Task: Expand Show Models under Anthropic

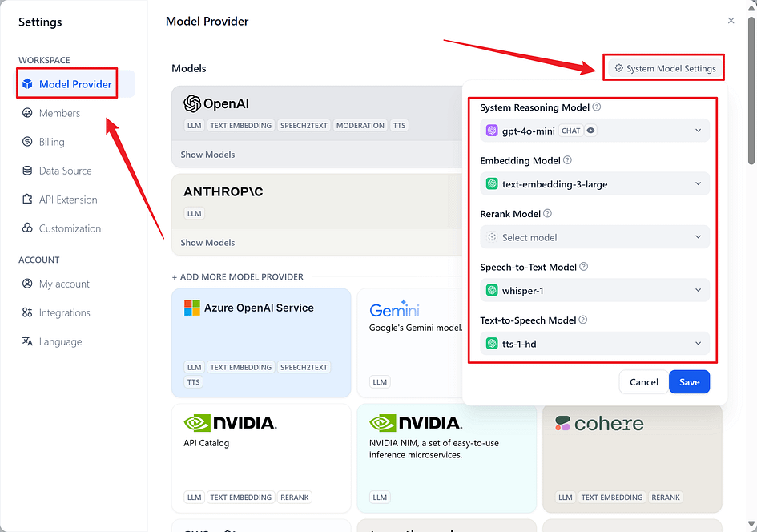Action: (207, 242)
